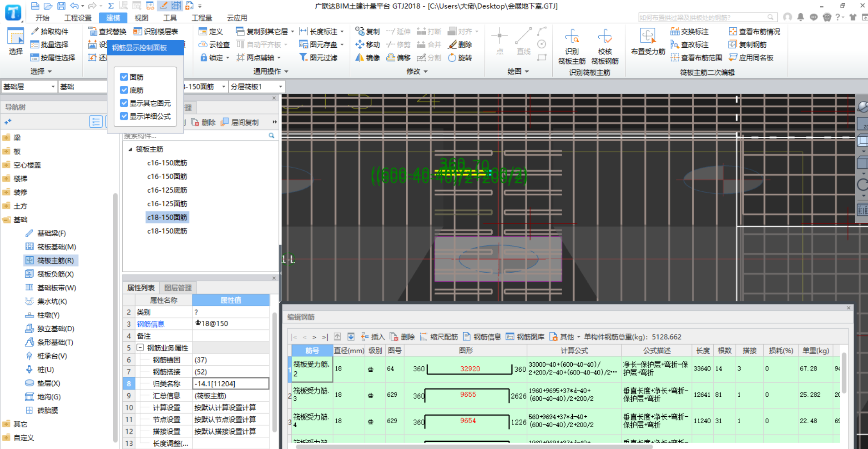This screenshot has width=868, height=449.
Task: Click 识别楼层表 identify floor table
Action: click(x=156, y=31)
